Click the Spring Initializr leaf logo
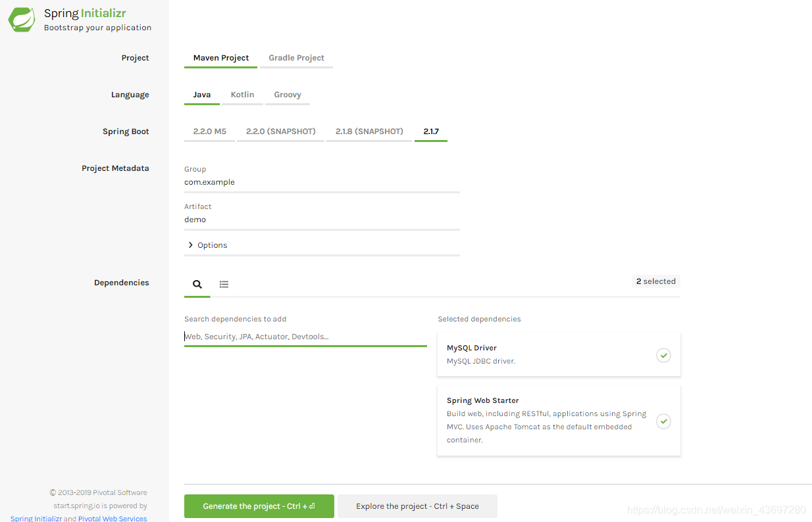 pyautogui.click(x=22, y=19)
